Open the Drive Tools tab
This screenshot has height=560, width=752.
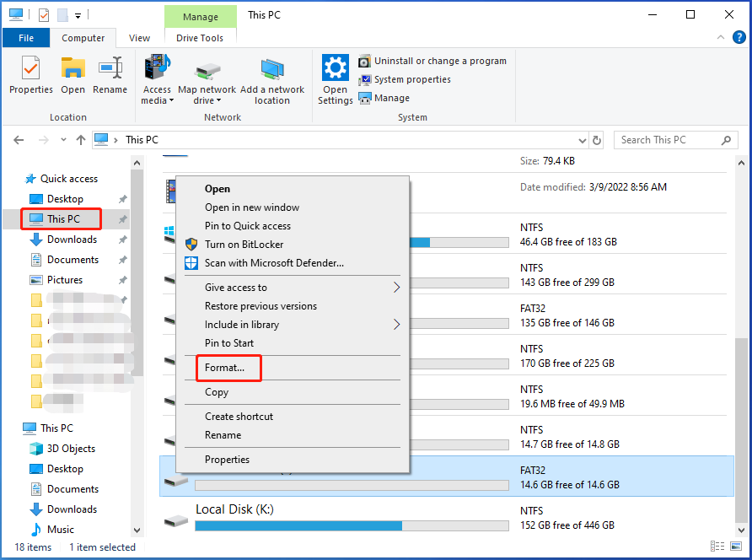coord(200,38)
